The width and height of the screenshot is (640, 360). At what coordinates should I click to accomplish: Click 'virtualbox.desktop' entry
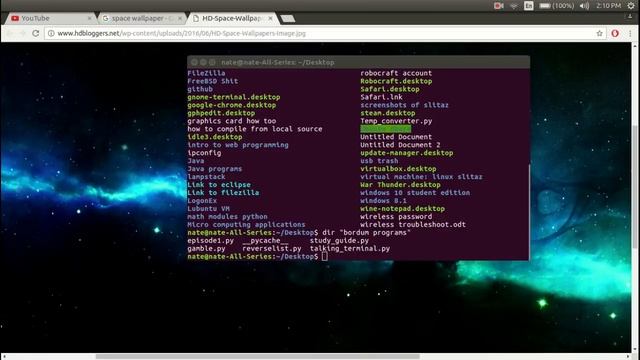398,169
